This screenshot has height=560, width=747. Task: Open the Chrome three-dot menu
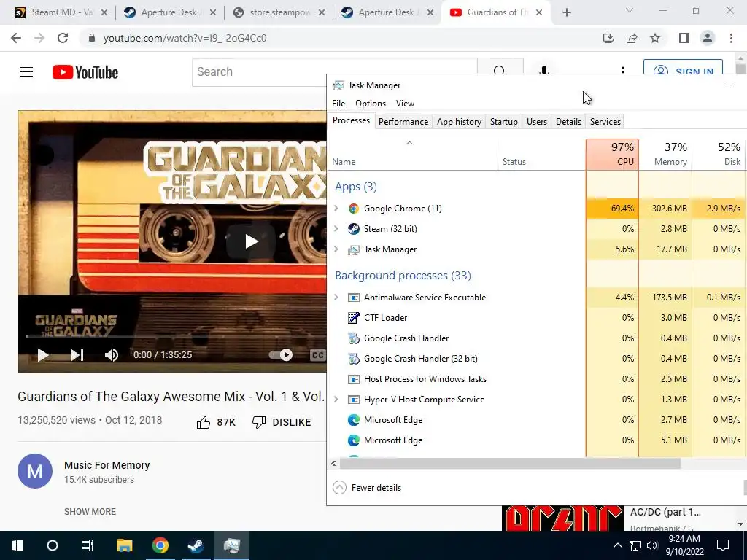(x=731, y=38)
